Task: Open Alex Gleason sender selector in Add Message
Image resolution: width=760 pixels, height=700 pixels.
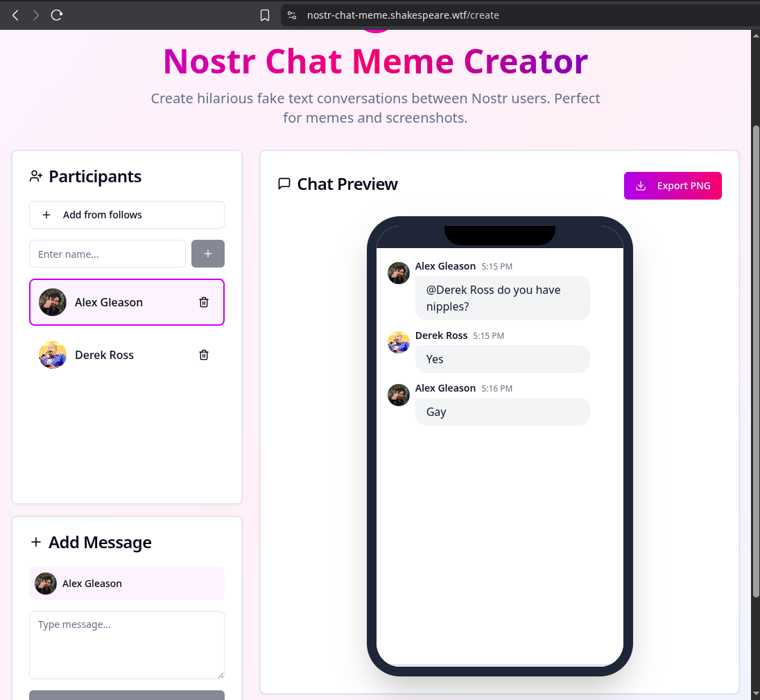Action: click(x=127, y=584)
